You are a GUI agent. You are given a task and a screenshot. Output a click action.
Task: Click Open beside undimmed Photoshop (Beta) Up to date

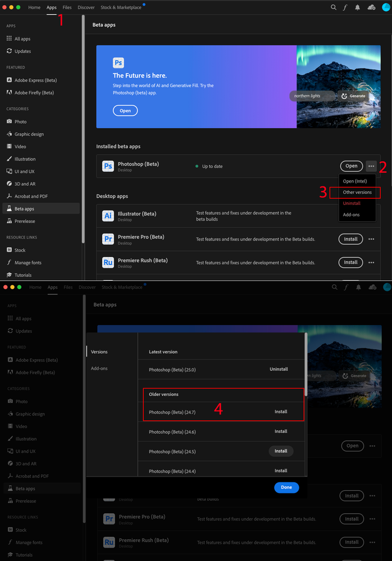click(x=351, y=166)
